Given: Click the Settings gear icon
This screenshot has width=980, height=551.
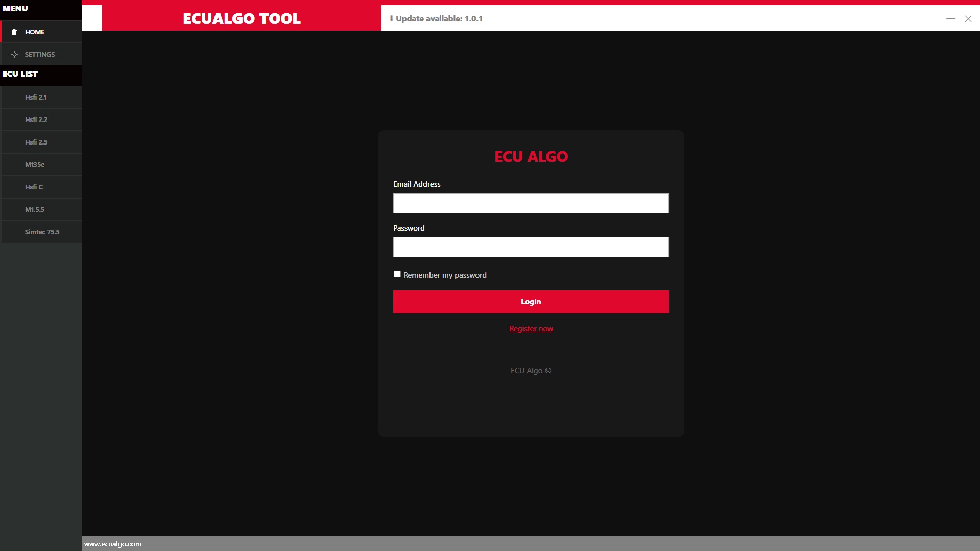Looking at the screenshot, I should click(14, 54).
